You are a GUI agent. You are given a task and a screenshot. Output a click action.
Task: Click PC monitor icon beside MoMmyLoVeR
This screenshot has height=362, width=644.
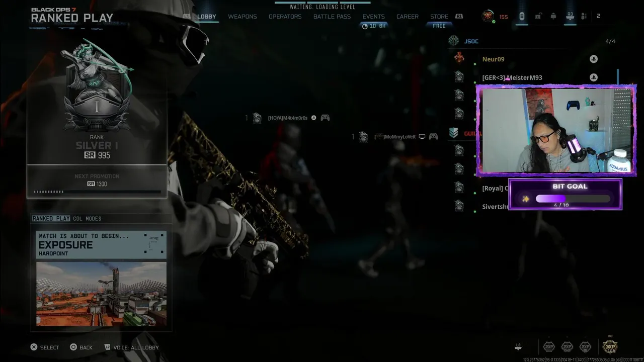pos(422,136)
